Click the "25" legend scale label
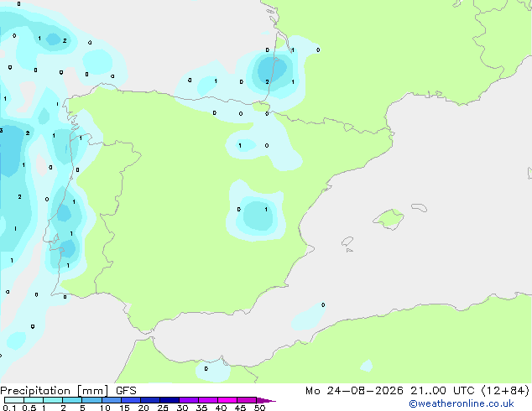 (163, 408)
